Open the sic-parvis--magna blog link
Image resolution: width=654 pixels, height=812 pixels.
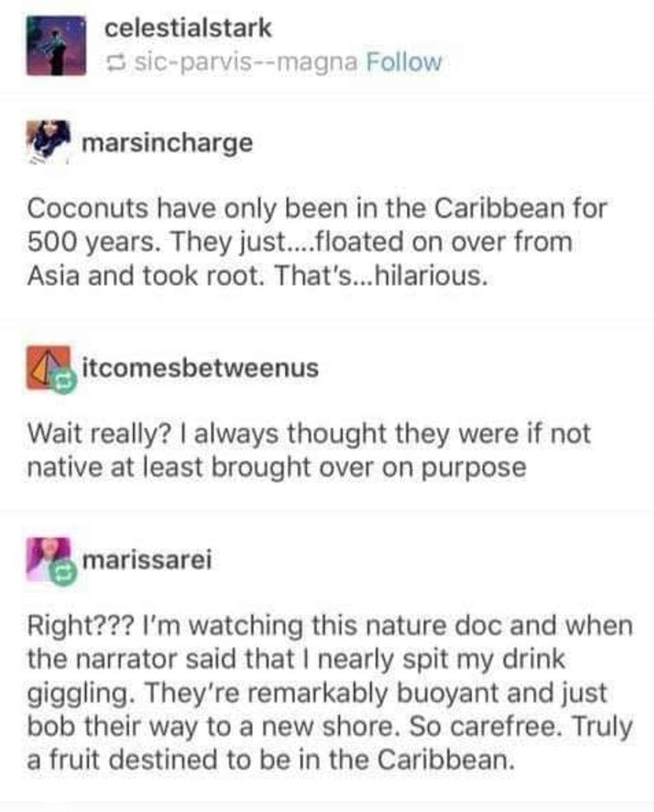(x=245, y=62)
